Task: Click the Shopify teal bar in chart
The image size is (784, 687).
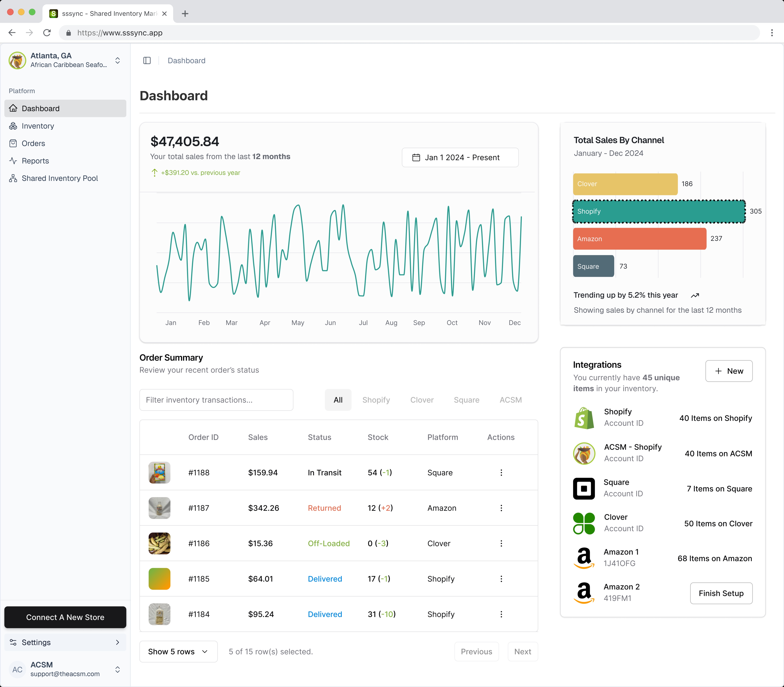Action: click(x=659, y=211)
